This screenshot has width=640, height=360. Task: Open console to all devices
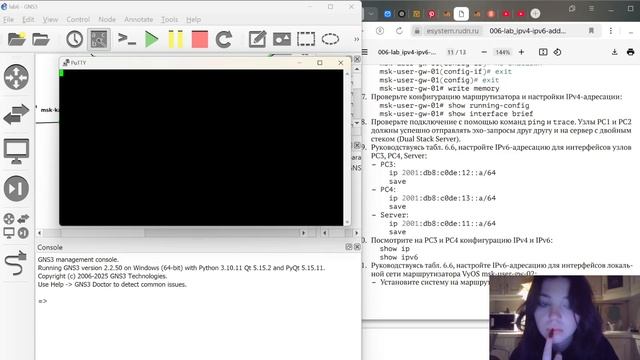(127, 39)
